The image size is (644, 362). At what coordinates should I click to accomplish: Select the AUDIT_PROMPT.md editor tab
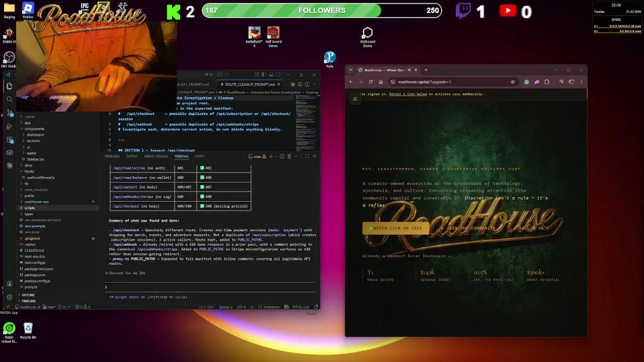pos(192,84)
